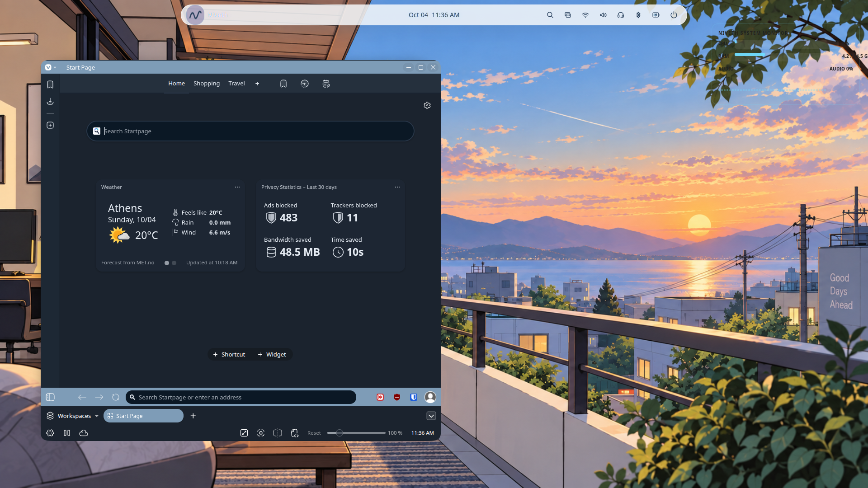The height and width of the screenshot is (488, 868).
Task: Open the Bookmarks panel in the side panel
Action: pos(50,84)
